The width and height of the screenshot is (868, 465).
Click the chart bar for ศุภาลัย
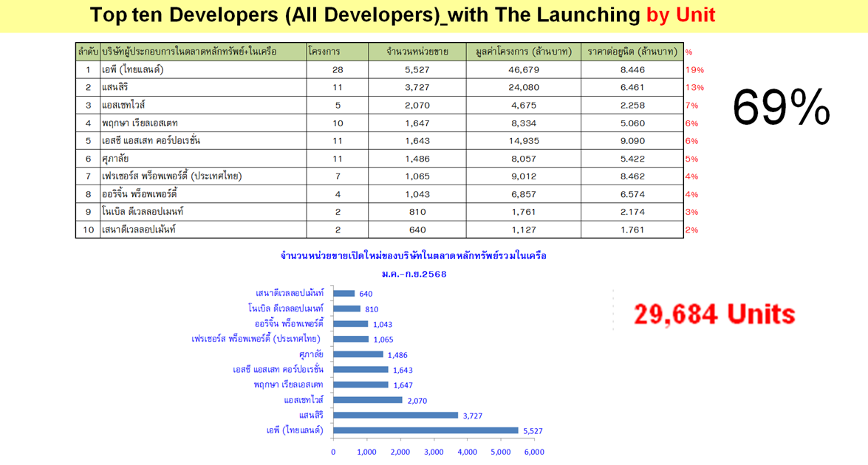click(x=358, y=354)
